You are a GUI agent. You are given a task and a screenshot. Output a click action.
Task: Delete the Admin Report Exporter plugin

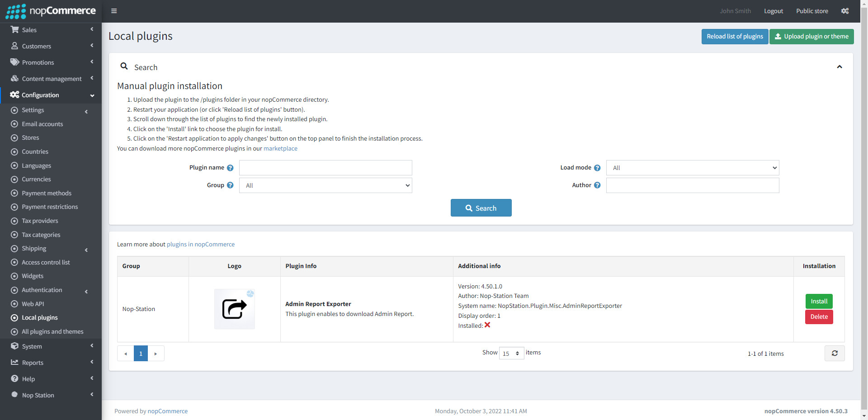[x=819, y=317]
